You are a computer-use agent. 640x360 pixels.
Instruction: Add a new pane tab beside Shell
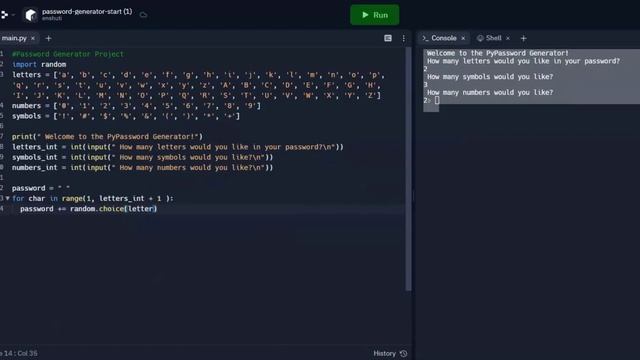click(524, 38)
